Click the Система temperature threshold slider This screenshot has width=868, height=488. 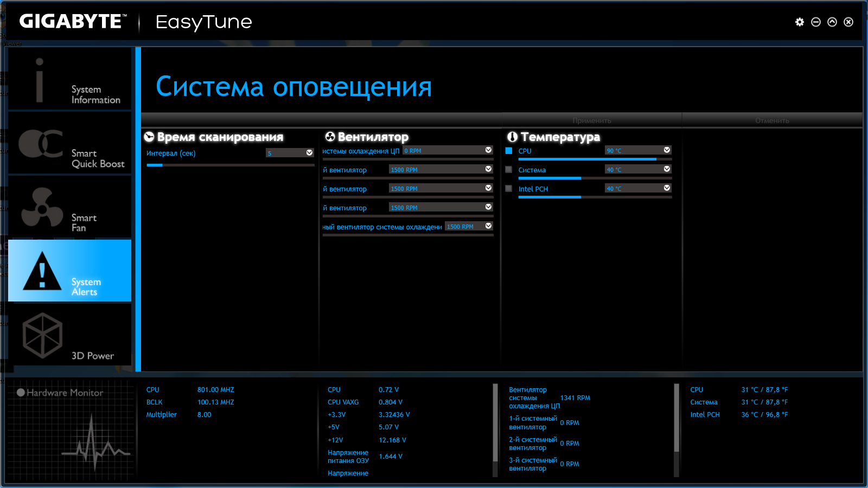pos(595,178)
